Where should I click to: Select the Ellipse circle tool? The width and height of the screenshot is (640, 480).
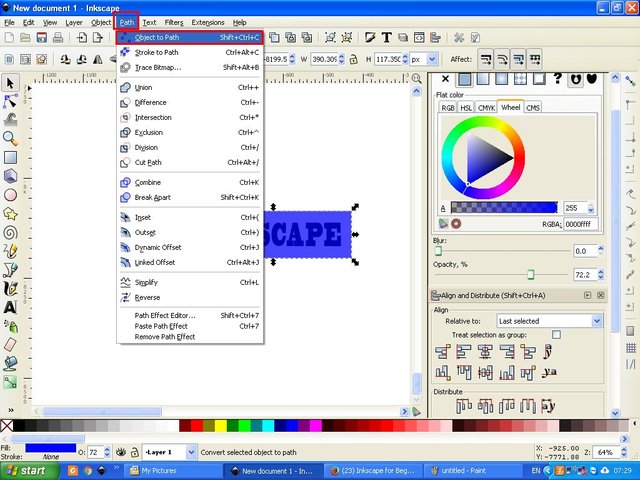click(x=10, y=195)
